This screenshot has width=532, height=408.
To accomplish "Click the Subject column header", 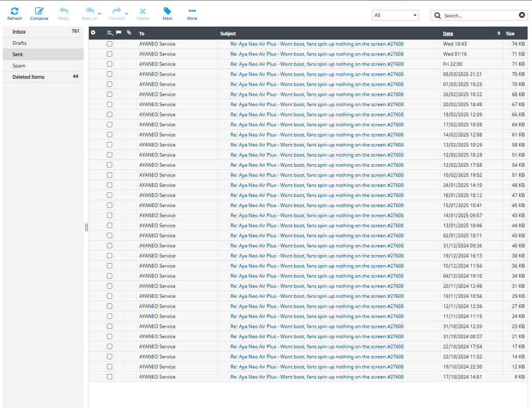I will (227, 34).
